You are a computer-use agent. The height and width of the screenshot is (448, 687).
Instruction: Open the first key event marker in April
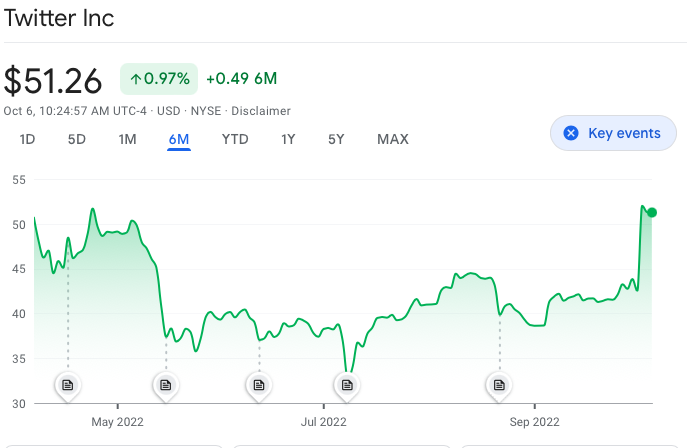[67, 385]
